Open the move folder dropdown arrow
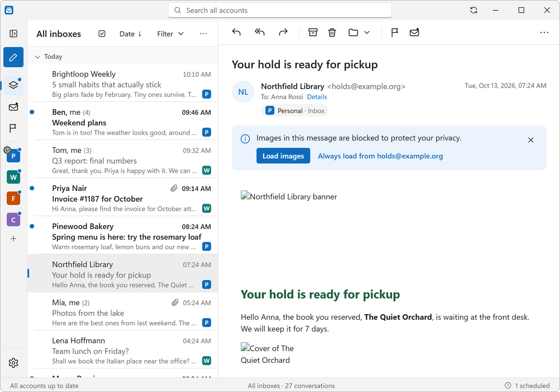This screenshot has height=392, width=560. (367, 32)
